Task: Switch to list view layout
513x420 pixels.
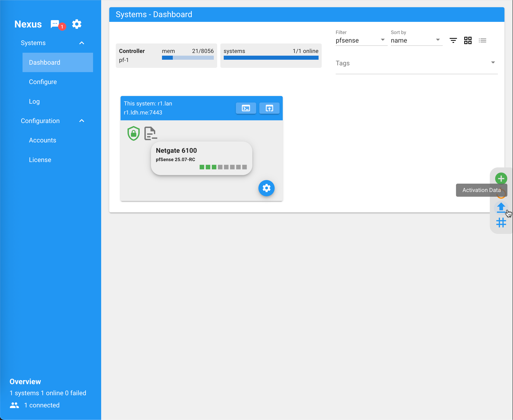Action: tap(482, 40)
